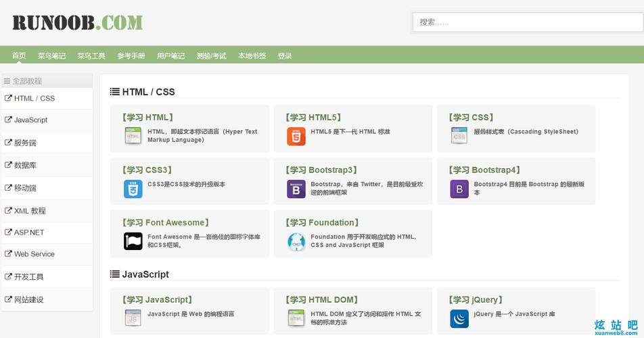This screenshot has width=644, height=338.
Task: Click the Bootstrap4 purple B icon
Action: click(x=459, y=189)
